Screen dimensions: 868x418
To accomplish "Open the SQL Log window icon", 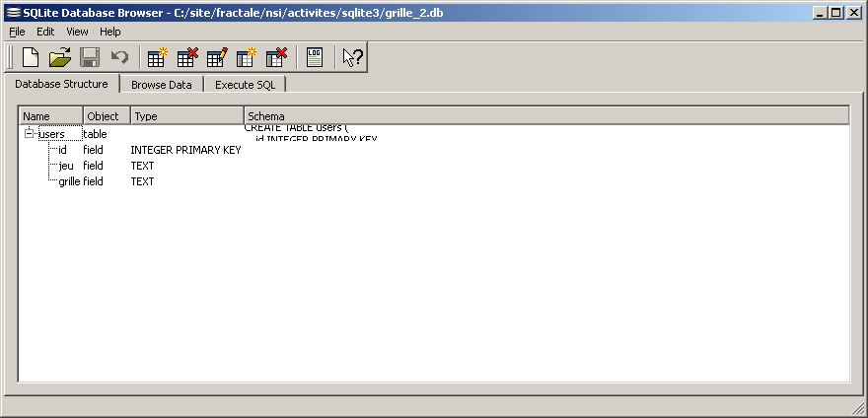I will click(315, 57).
